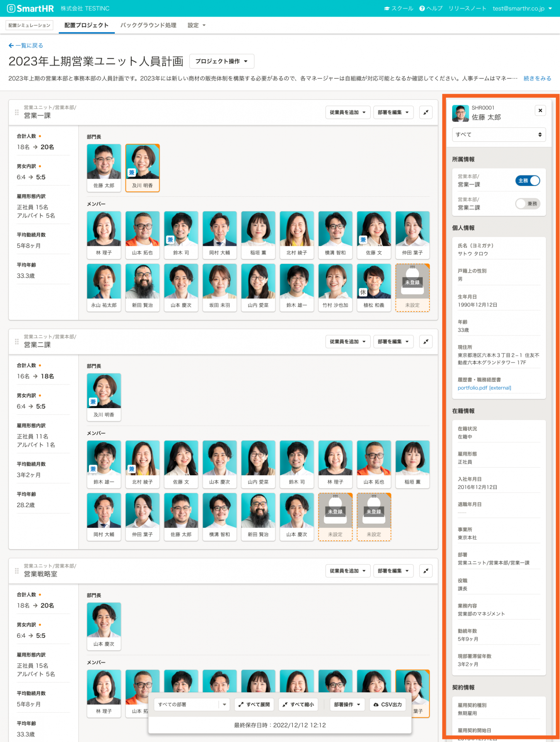Grab the drag handle beside 営業二課
This screenshot has height=742, width=560.
pos(17,342)
